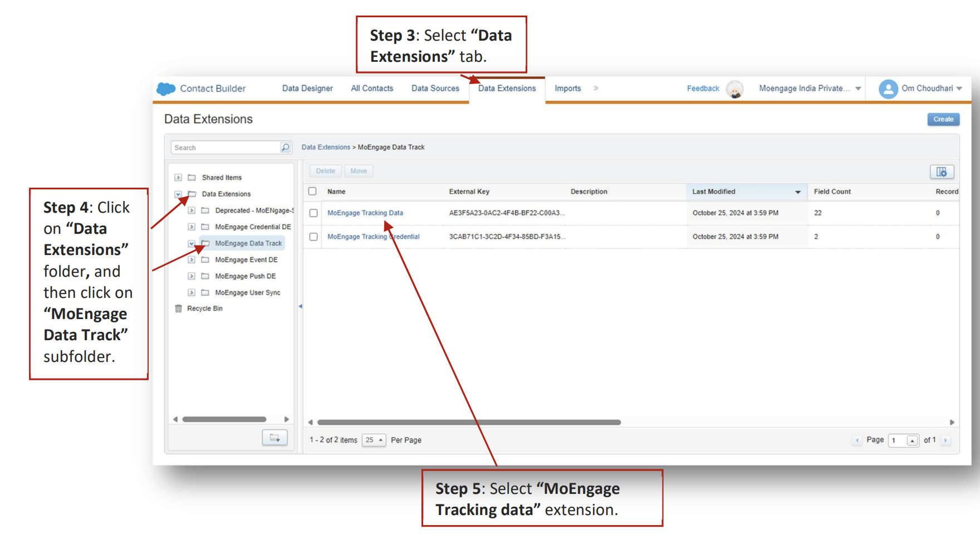
Task: Click the Description column header
Action: (589, 192)
